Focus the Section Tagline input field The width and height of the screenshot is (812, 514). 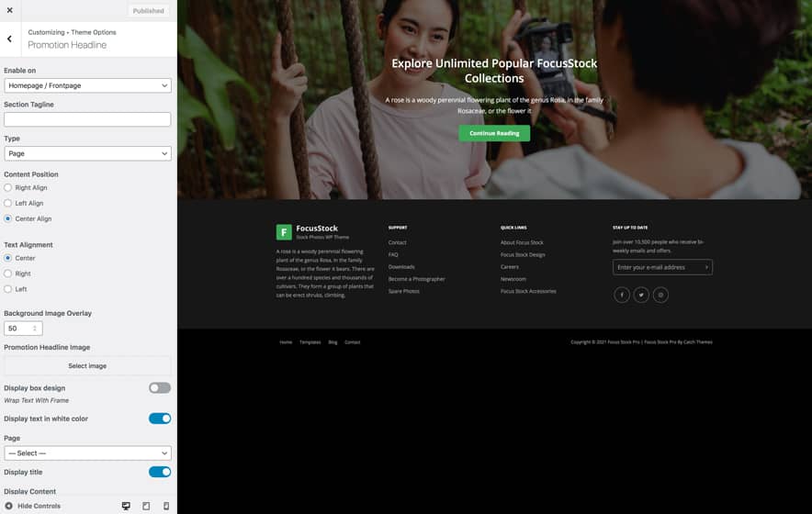87,119
